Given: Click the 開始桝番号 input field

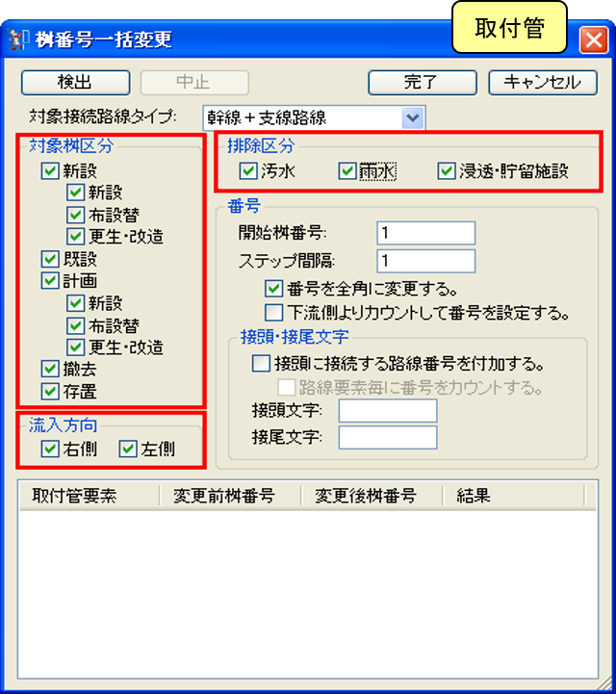Looking at the screenshot, I should (426, 233).
